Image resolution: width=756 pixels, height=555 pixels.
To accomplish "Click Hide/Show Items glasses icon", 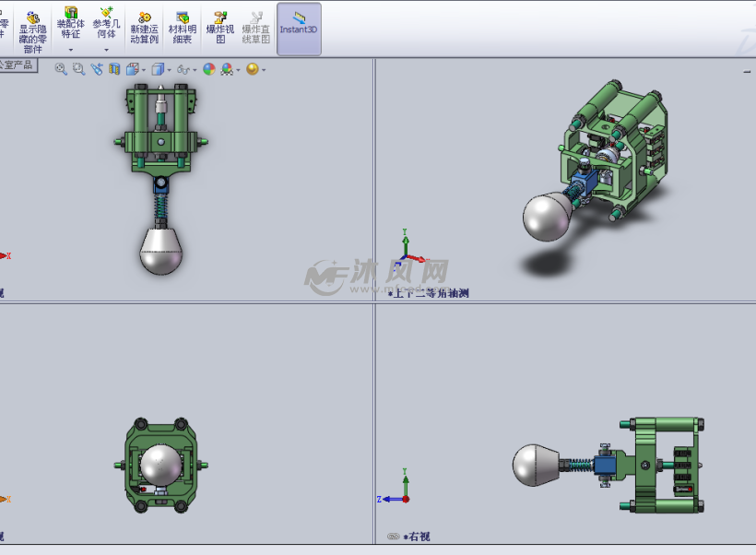I will [183, 69].
